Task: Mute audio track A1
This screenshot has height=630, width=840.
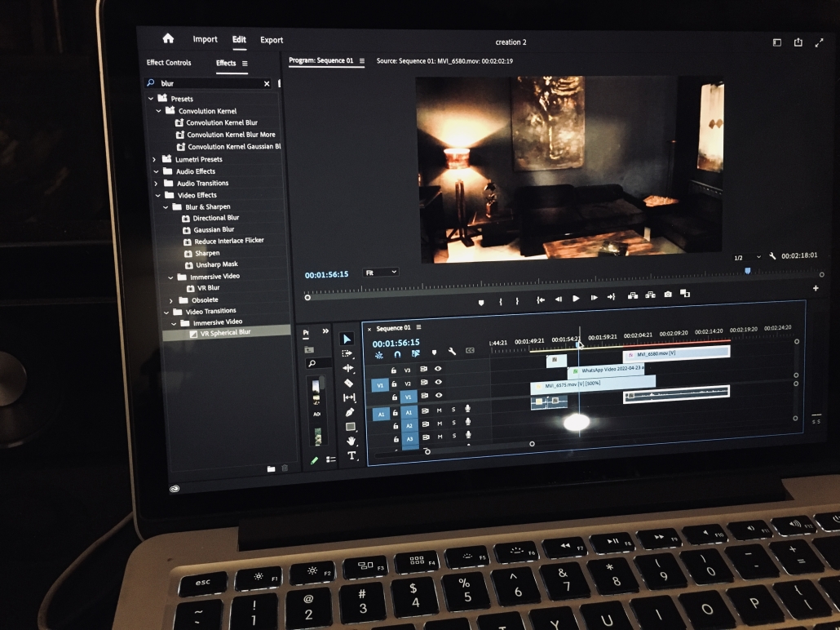Action: (439, 410)
